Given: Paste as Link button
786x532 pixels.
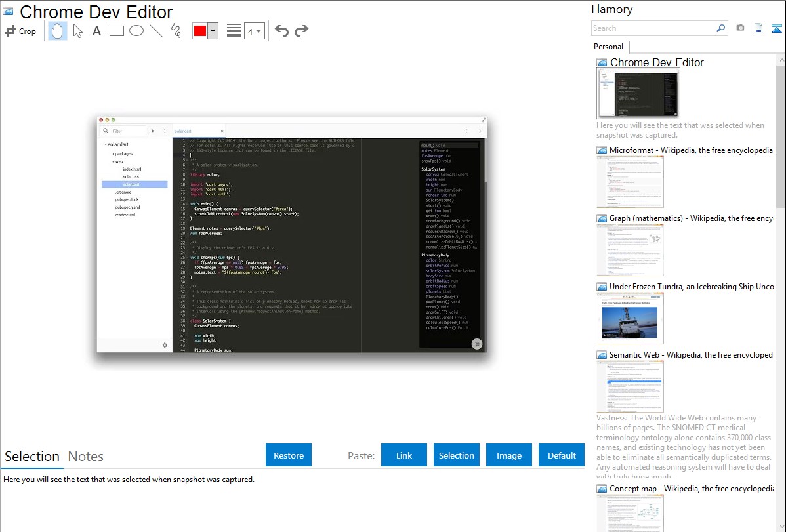Looking at the screenshot, I should point(404,455).
